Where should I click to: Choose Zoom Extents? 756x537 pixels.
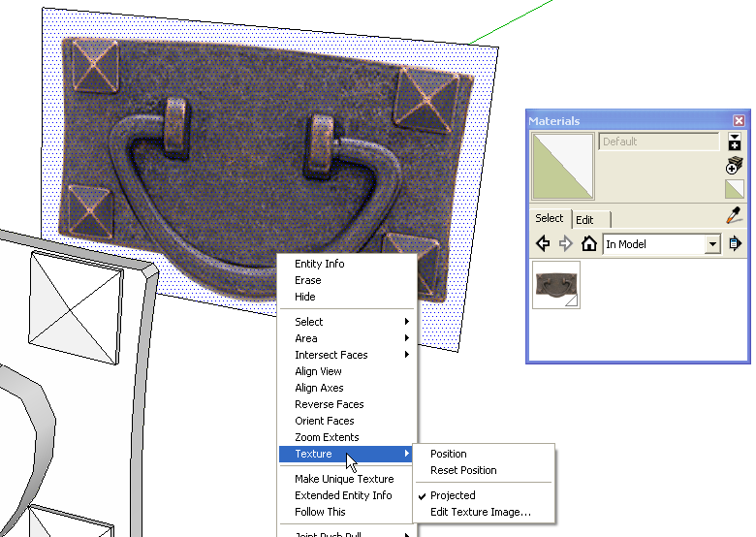coord(347,437)
